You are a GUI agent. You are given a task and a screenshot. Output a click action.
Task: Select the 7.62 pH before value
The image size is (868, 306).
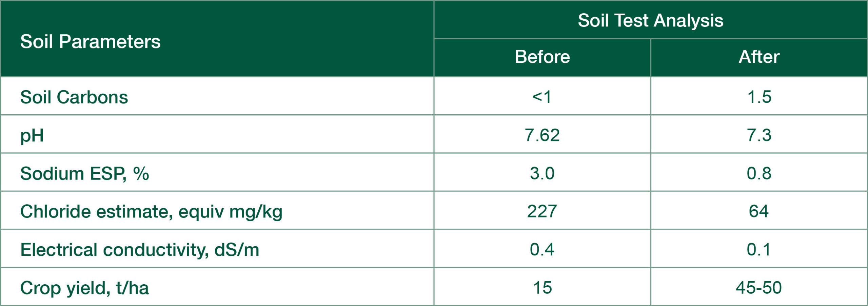click(x=542, y=135)
